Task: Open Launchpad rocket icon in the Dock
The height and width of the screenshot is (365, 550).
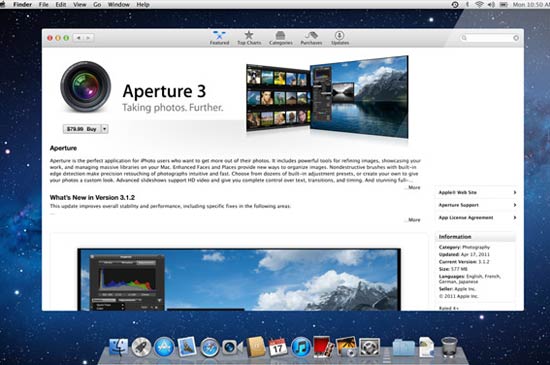Action: coord(141,347)
